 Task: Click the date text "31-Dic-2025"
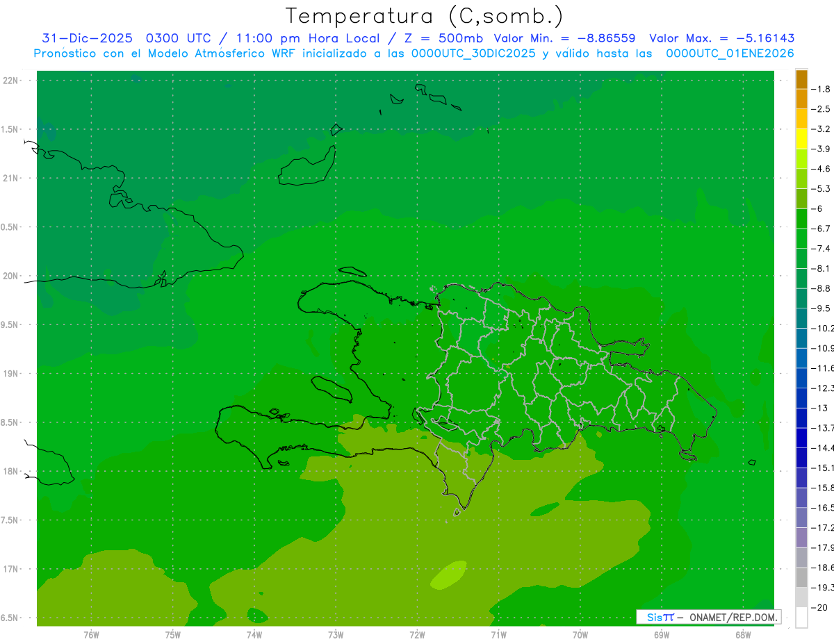[87, 38]
